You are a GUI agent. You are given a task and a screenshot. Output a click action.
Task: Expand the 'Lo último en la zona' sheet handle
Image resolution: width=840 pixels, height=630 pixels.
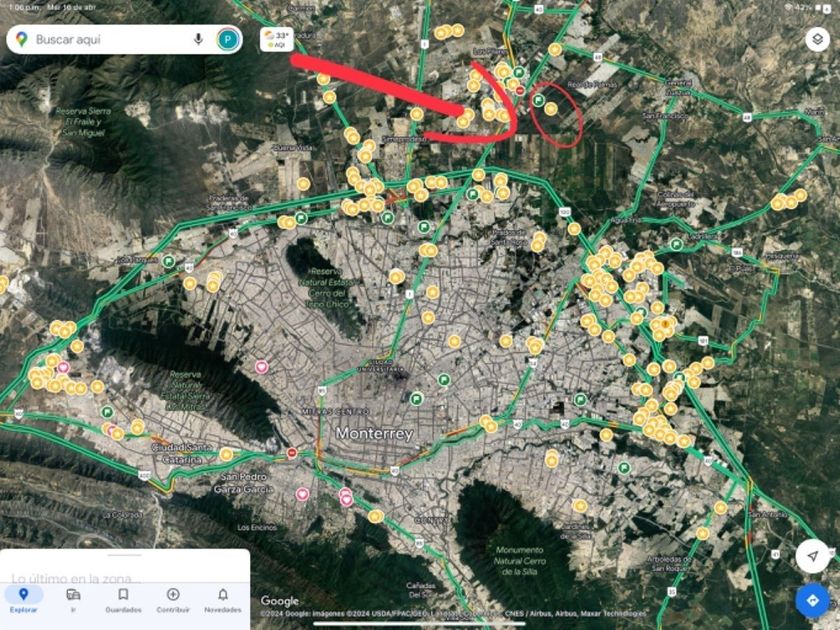pyautogui.click(x=124, y=556)
